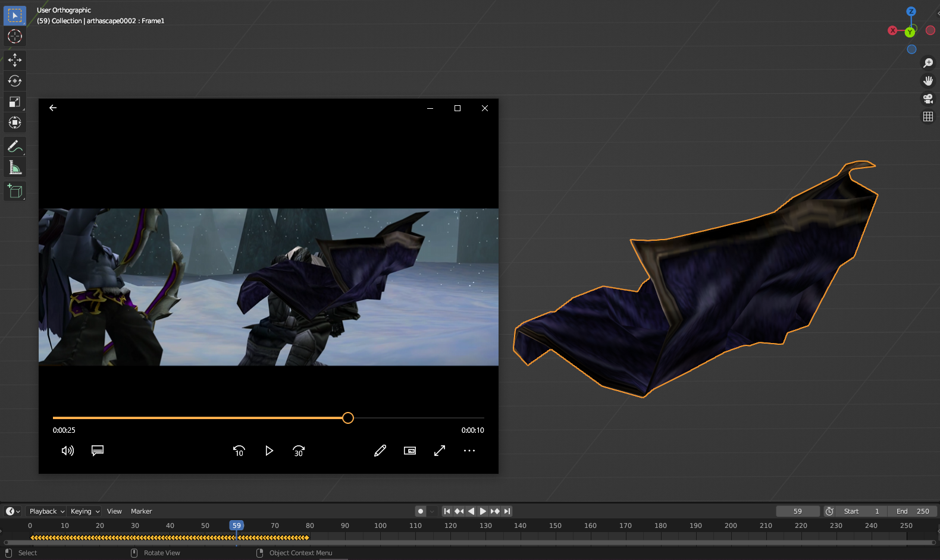
Task: Activate the Scale tool
Action: click(x=15, y=102)
